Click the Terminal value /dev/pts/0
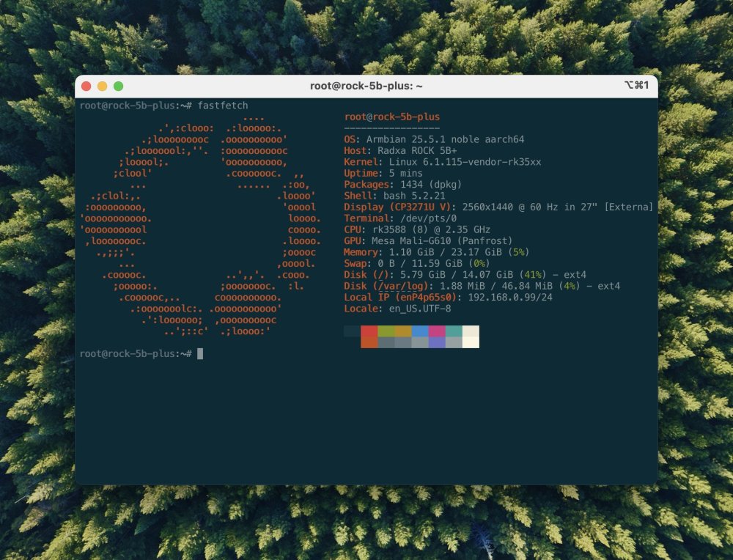 [428, 218]
